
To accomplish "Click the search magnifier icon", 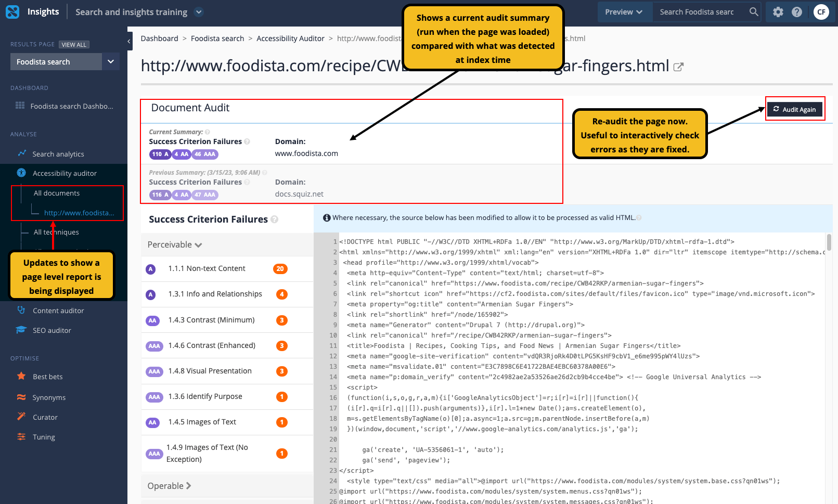I will [753, 12].
